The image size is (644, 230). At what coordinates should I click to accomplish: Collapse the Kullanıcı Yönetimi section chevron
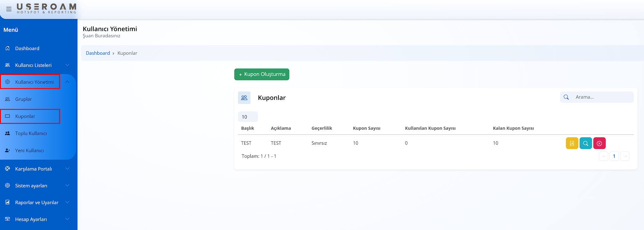pyautogui.click(x=67, y=82)
